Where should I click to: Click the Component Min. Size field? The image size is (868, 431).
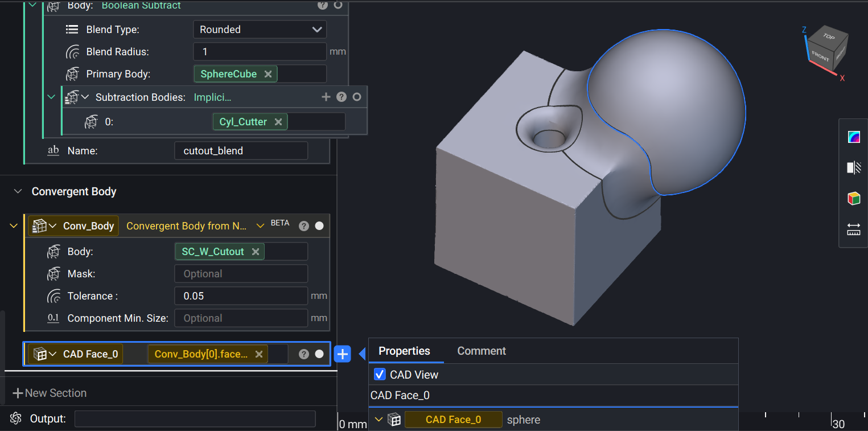(241, 318)
